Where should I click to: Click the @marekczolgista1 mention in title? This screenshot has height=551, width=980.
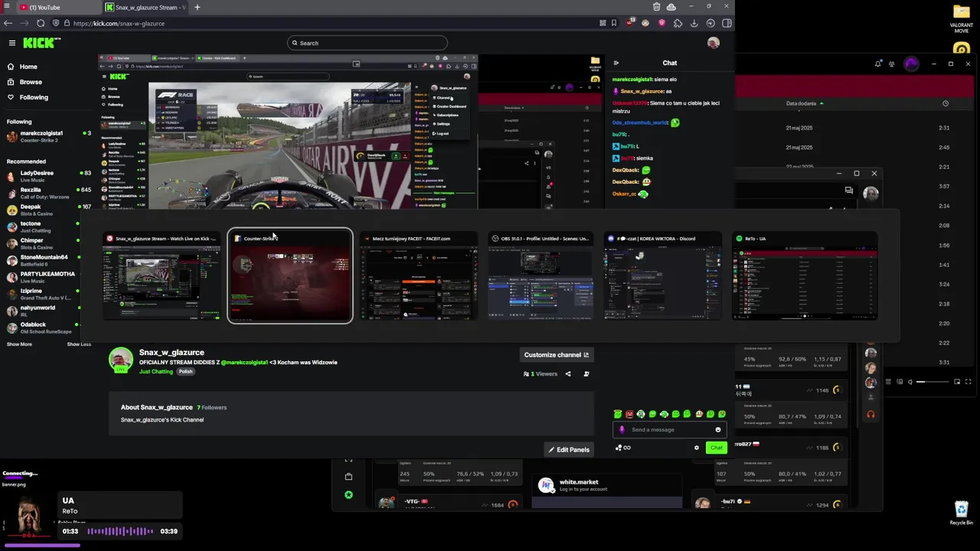pos(244,363)
